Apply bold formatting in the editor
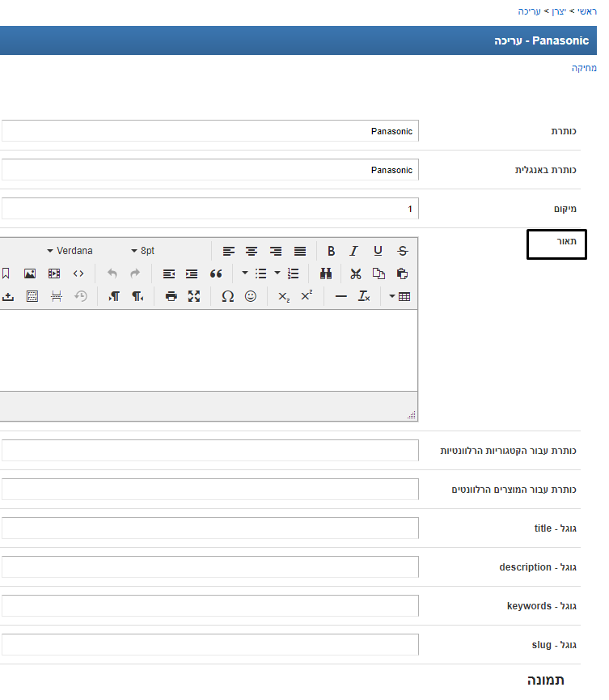 pyautogui.click(x=331, y=251)
